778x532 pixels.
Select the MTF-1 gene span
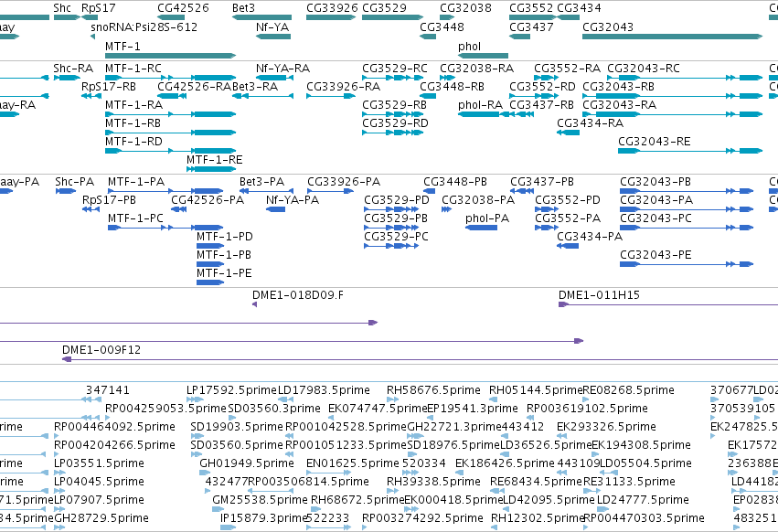170,56
